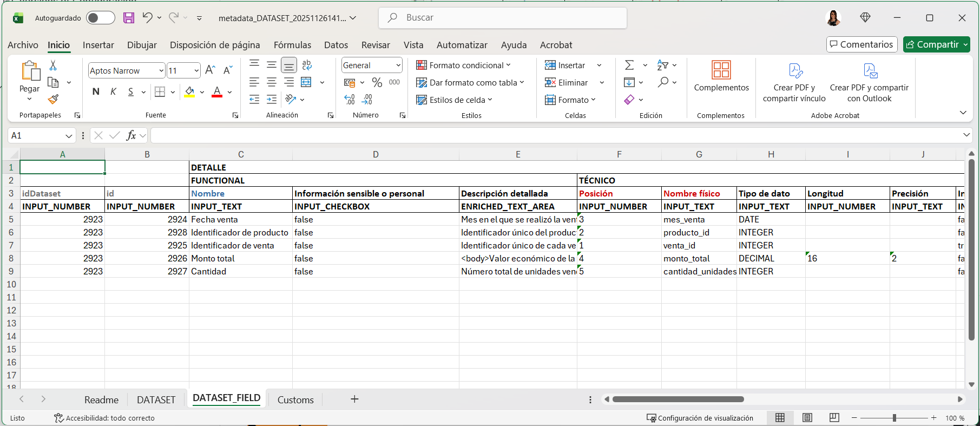This screenshot has height=426, width=980.
Task: Click the Save floppy disk icon
Action: tap(129, 18)
